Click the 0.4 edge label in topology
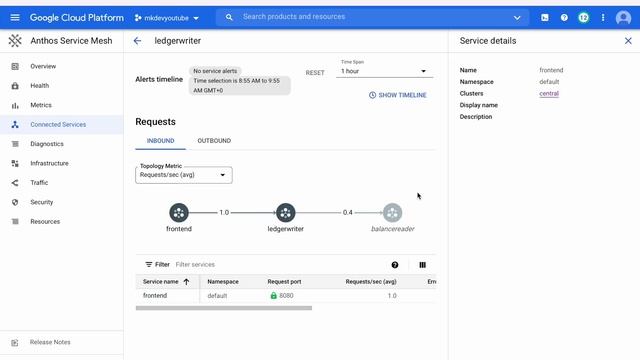 (347, 212)
